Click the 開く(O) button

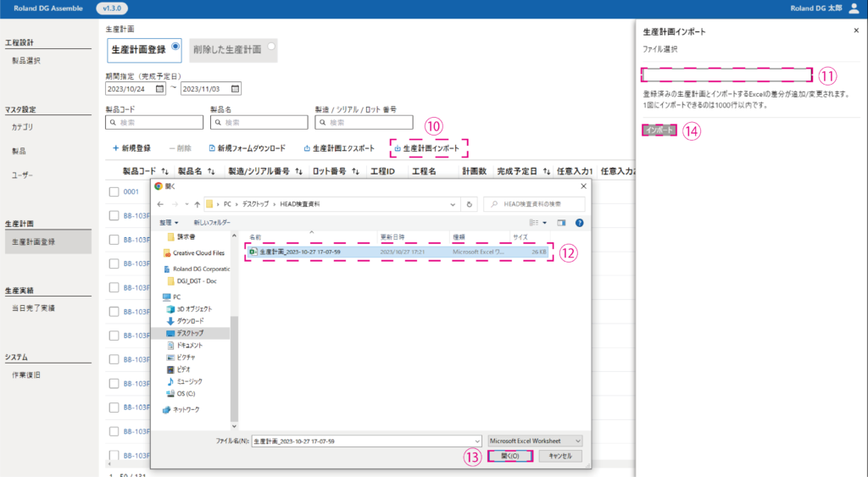coord(509,456)
